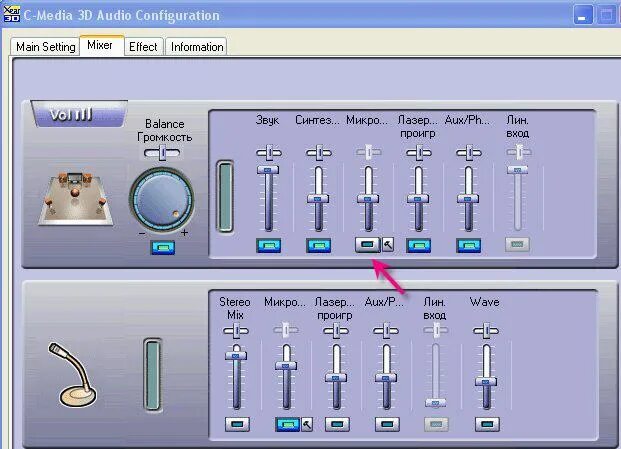Click the recording Микро volume fader

(286, 366)
